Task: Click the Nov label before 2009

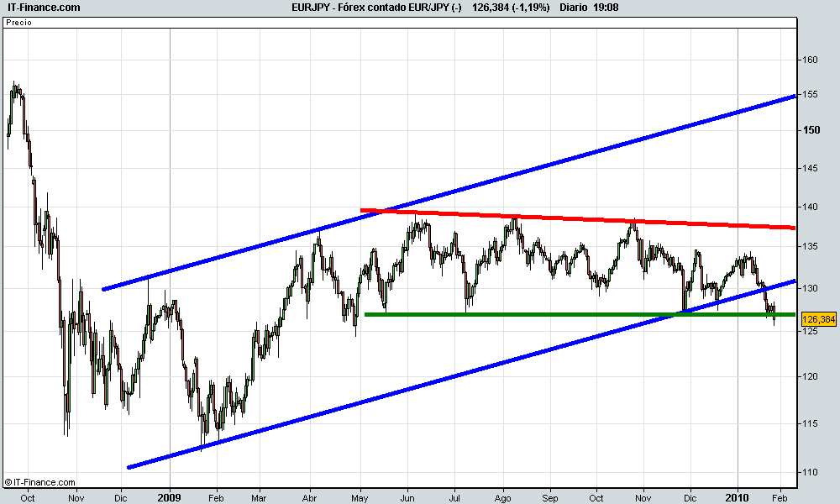Action: pos(76,498)
